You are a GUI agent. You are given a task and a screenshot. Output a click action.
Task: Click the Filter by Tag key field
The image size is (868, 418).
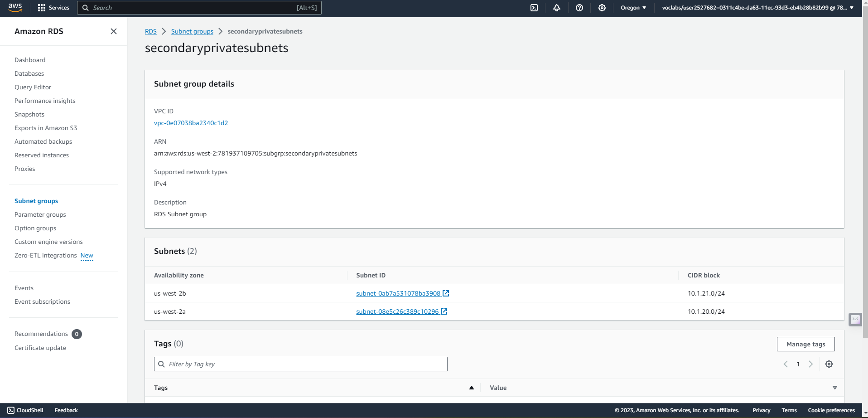pos(301,364)
